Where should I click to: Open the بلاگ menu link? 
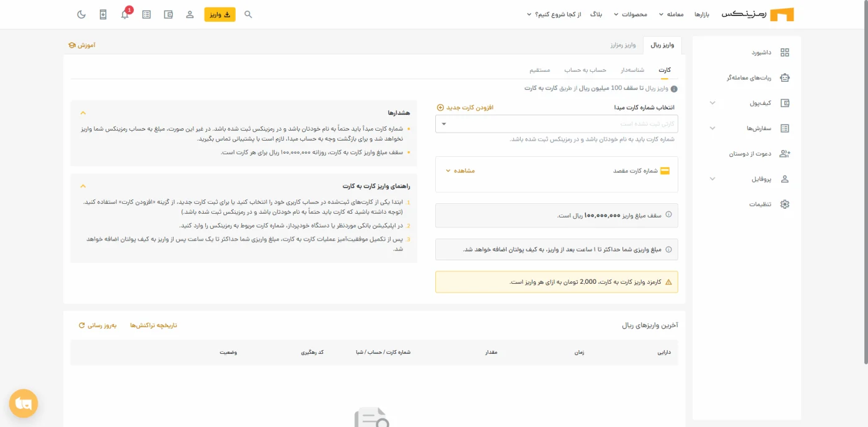point(595,14)
